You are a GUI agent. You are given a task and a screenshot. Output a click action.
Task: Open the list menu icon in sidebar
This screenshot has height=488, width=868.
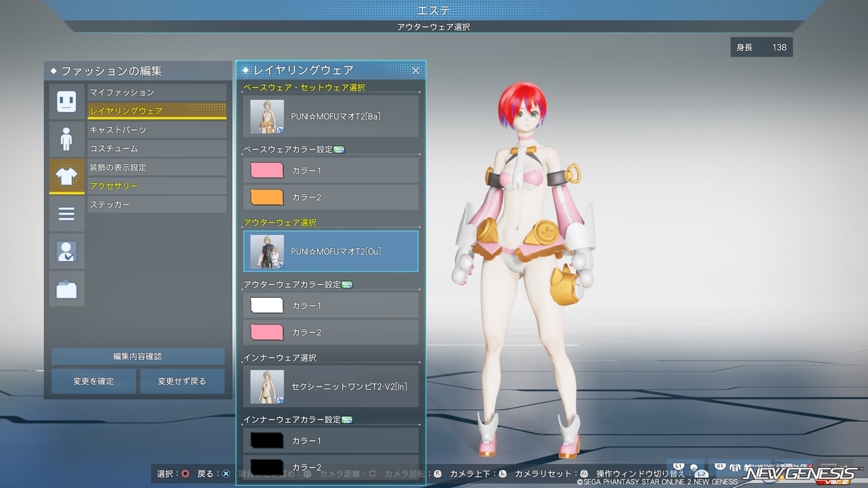67,214
